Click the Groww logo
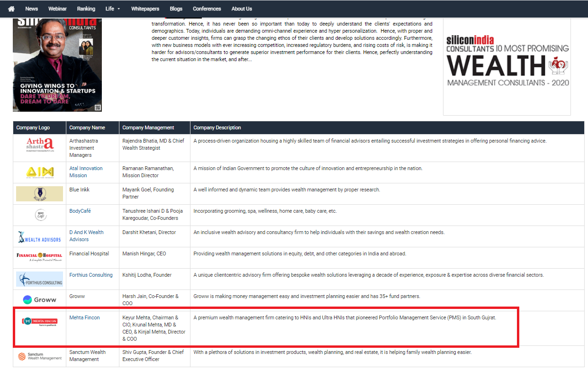Screen dimensions: 588x371 pyautogui.click(x=39, y=299)
